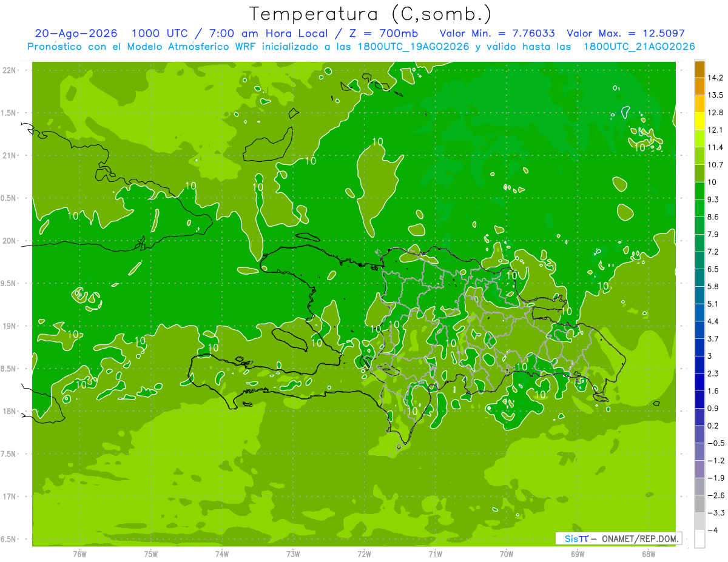Click the "12.1" colorbar scale label
This screenshot has height=562, width=728.
tap(715, 130)
